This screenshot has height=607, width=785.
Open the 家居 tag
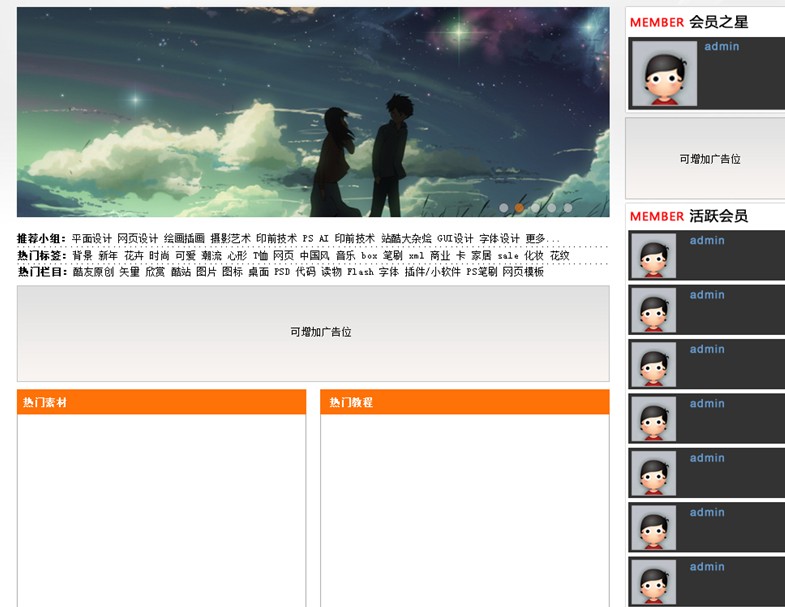481,255
